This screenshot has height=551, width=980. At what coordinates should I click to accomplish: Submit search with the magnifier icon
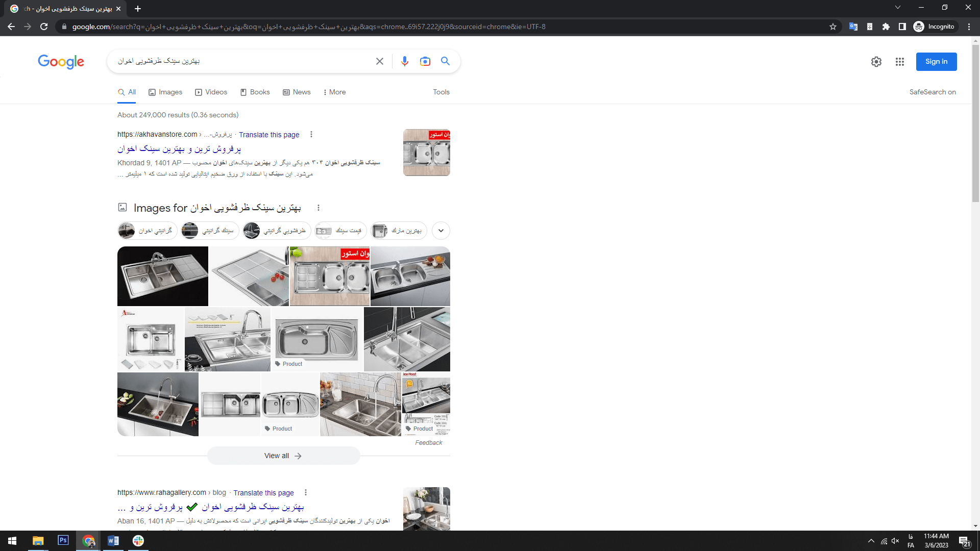click(x=446, y=61)
